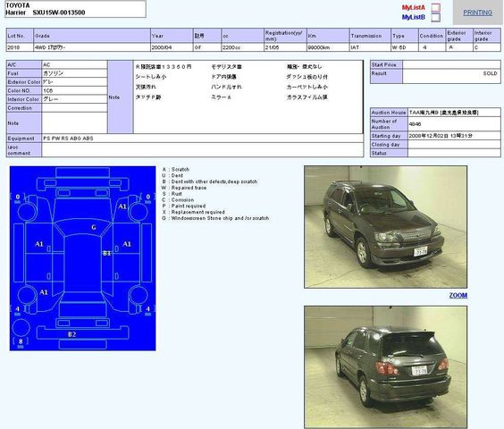Viewport: 504px width, 429px height.
Task: Select the auction number 4846
Action: (415, 124)
